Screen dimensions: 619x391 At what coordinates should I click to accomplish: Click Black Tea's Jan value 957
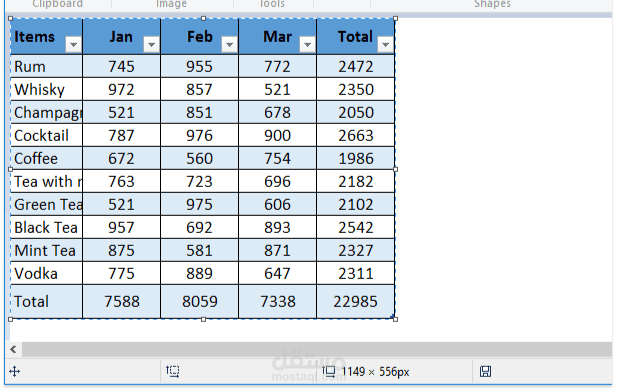(122, 227)
